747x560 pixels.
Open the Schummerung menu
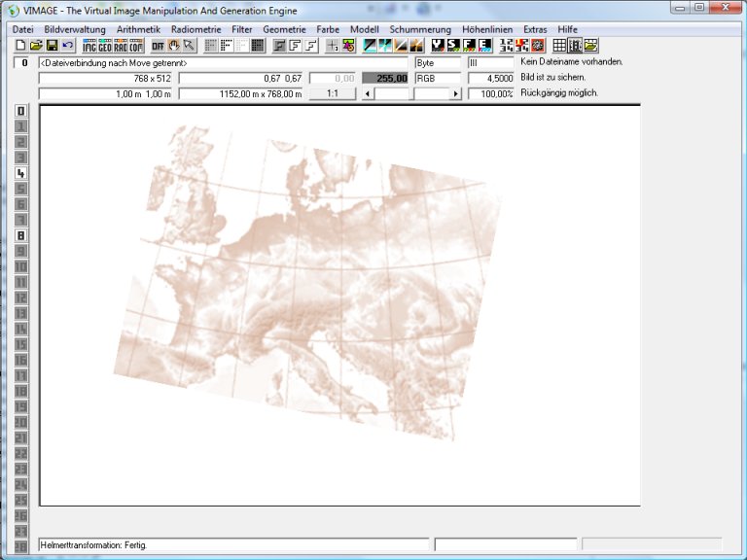(x=420, y=29)
